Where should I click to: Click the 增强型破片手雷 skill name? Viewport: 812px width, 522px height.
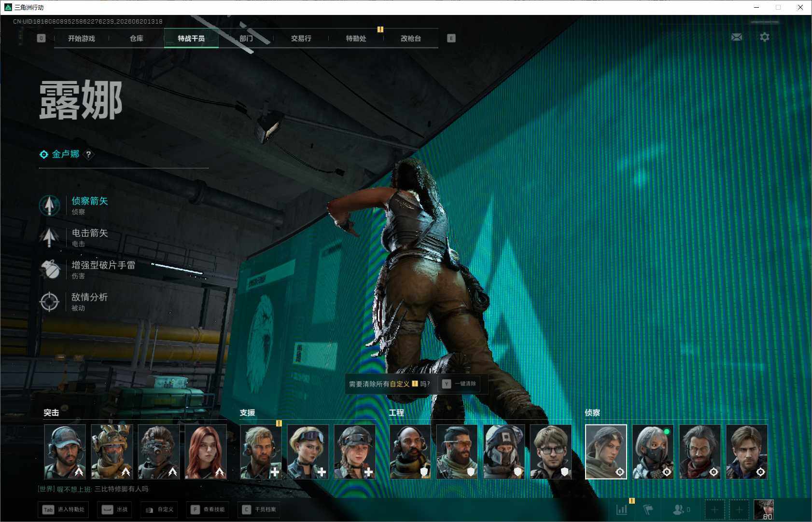coord(103,265)
